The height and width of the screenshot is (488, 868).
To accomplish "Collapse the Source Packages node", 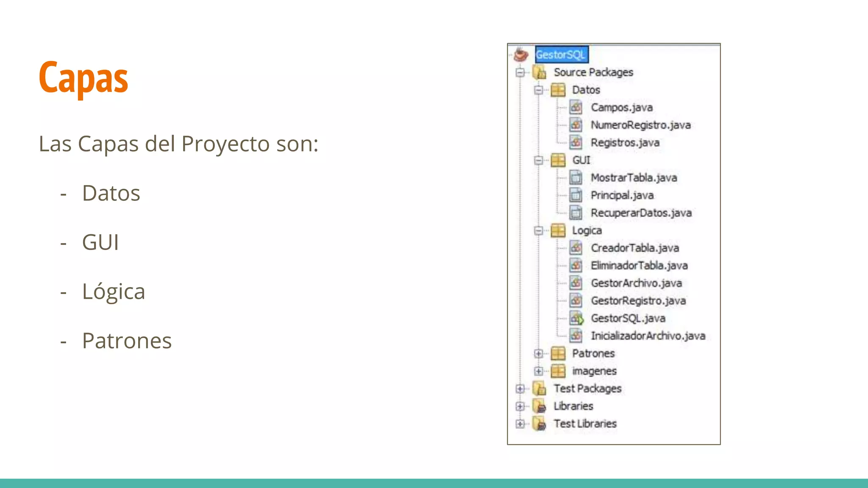I will [x=520, y=72].
